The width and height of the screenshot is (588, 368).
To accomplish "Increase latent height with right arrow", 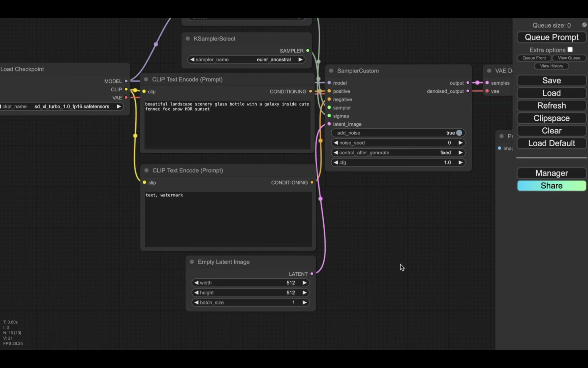I will (304, 293).
